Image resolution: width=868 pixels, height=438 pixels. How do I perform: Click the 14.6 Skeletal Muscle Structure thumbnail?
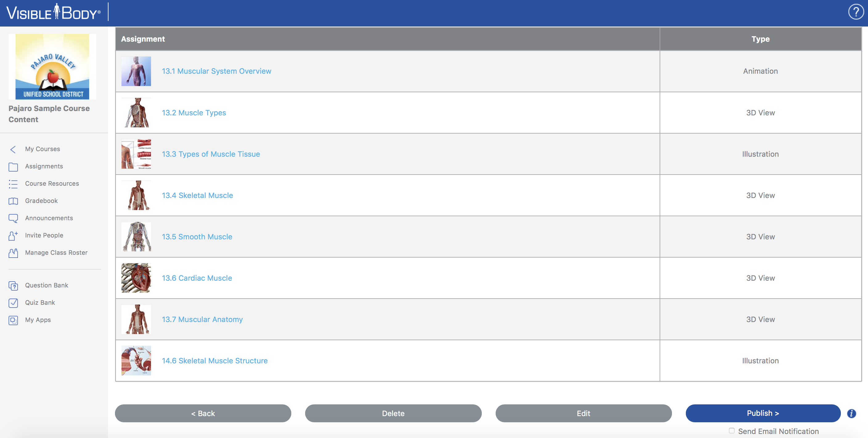coord(136,360)
